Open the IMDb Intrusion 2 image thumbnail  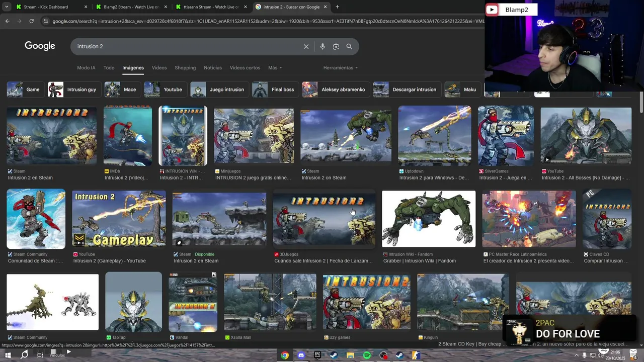[x=127, y=136]
